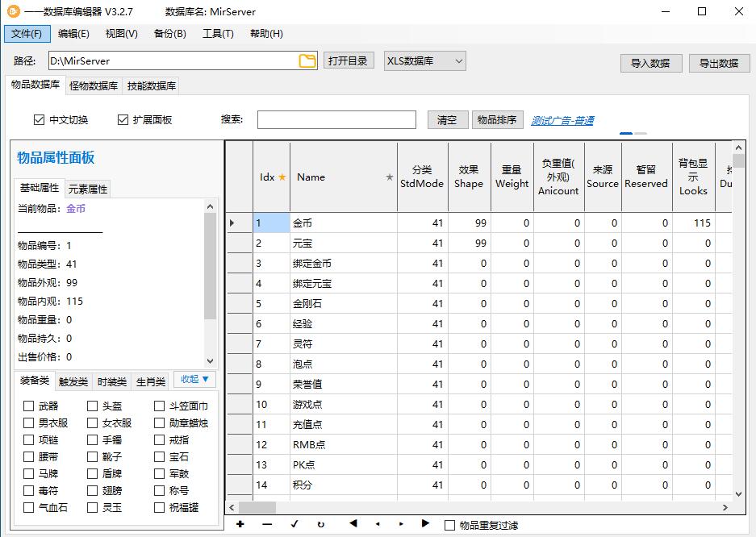This screenshot has width=756, height=537.
Task: Open the 备份(B) menu
Action: 169,34
